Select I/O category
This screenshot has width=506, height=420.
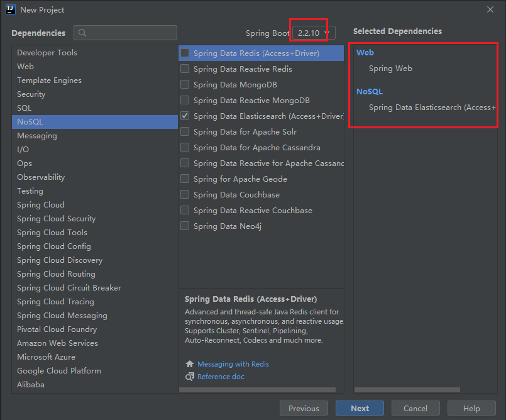coord(95,150)
